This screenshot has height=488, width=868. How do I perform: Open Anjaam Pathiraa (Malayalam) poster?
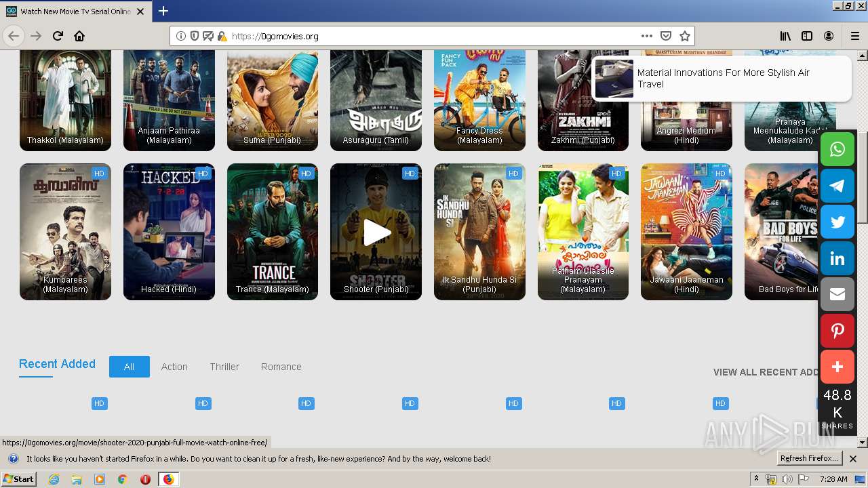coord(169,100)
